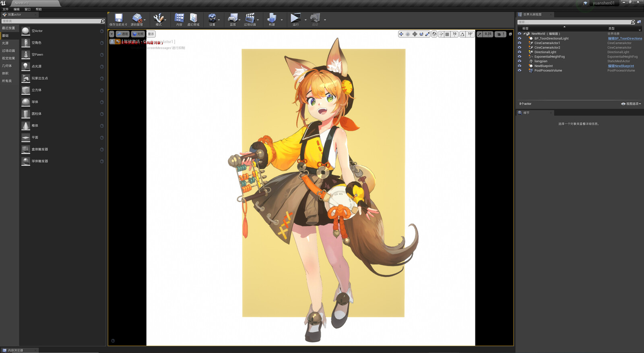Toggle visibility of CineCameraActor1
This screenshot has height=353, width=644.
tap(519, 43)
